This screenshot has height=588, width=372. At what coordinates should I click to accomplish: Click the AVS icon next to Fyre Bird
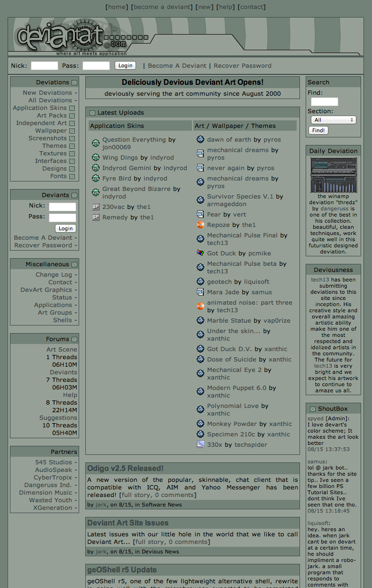96,178
